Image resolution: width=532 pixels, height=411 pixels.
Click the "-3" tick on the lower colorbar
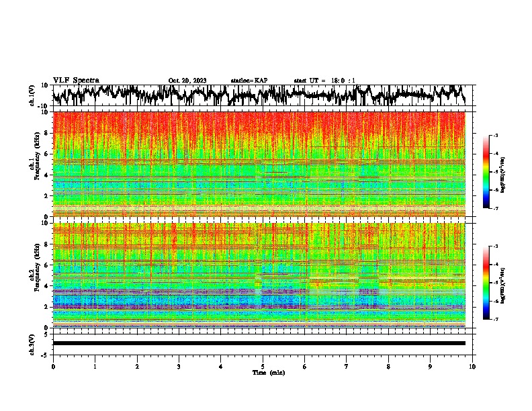click(x=496, y=246)
